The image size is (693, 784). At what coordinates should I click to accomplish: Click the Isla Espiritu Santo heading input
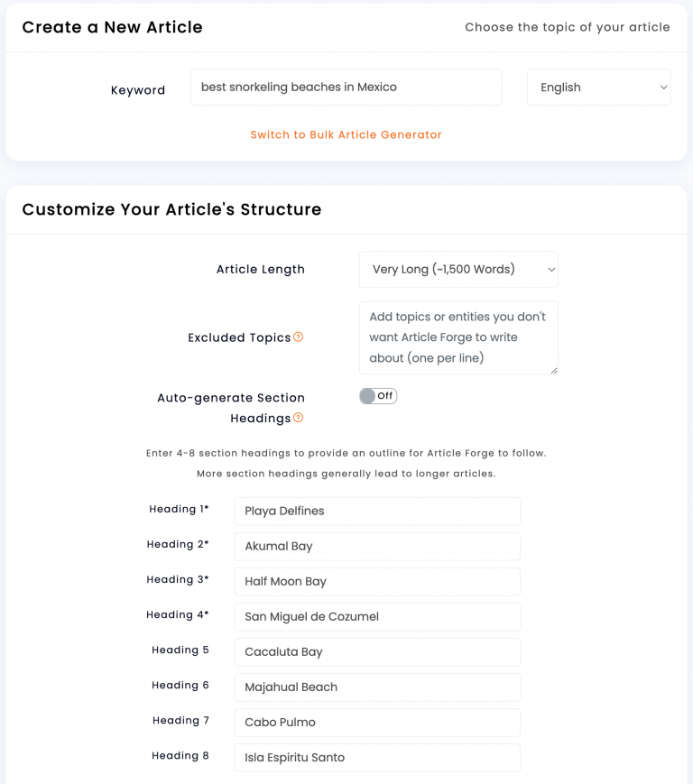[376, 757]
